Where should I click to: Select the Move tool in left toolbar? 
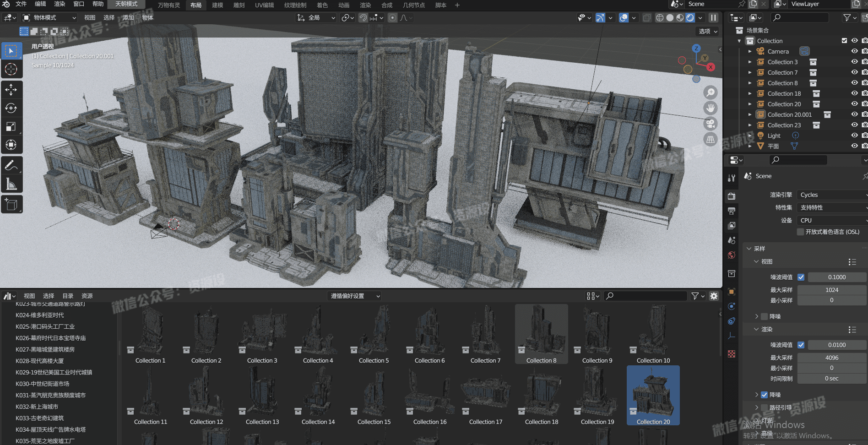[11, 90]
